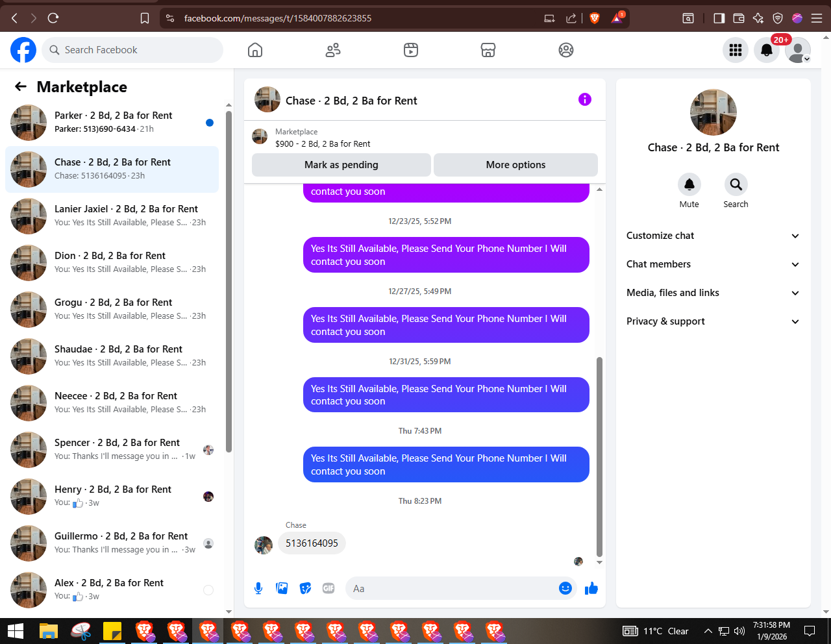Click Chase's avatar beside the phone number
This screenshot has height=644, width=831.
(264, 545)
